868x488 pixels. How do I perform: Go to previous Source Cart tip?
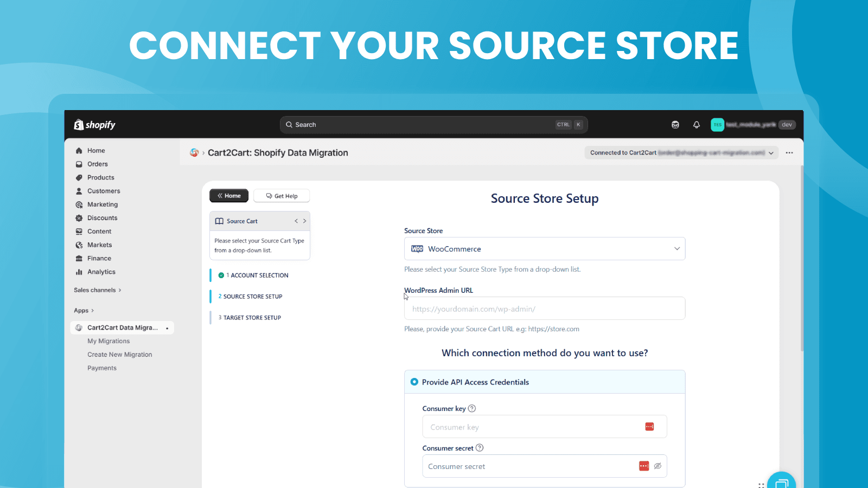pyautogui.click(x=296, y=221)
